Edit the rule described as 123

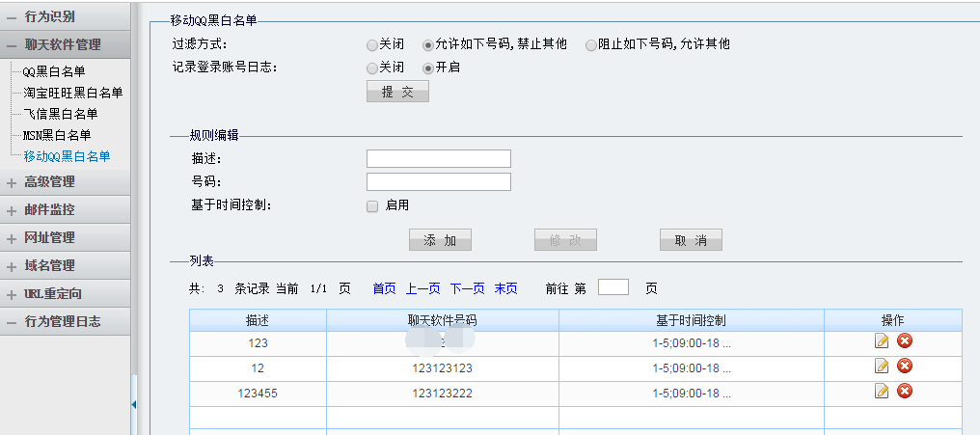pos(882,340)
